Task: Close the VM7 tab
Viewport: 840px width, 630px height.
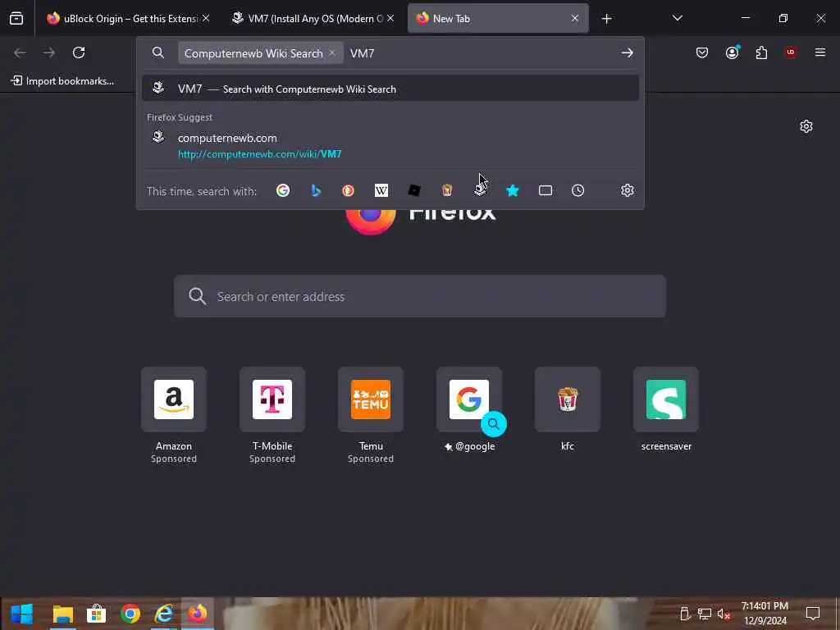Action: [390, 19]
